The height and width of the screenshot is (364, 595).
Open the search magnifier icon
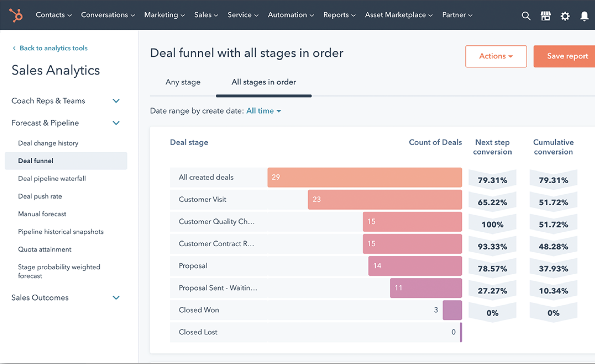[526, 16]
